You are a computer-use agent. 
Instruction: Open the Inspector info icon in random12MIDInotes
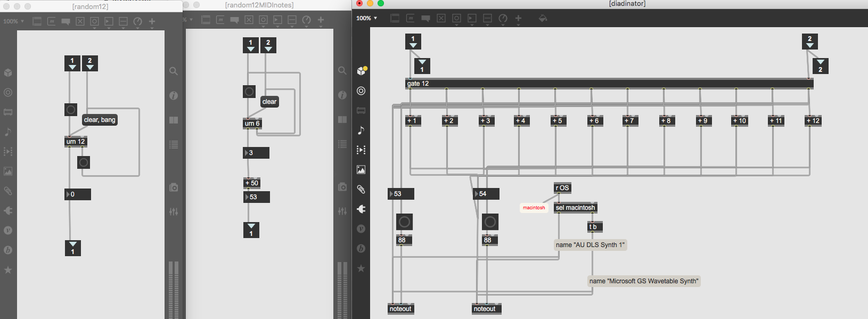[x=342, y=95]
